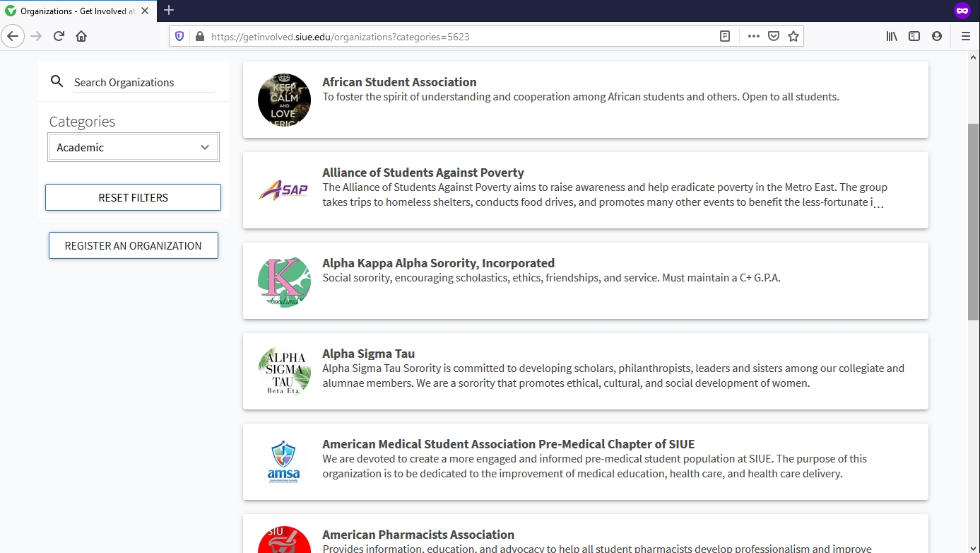This screenshot has height=553, width=980.
Task: Open African Student Association listing
Action: click(x=399, y=82)
